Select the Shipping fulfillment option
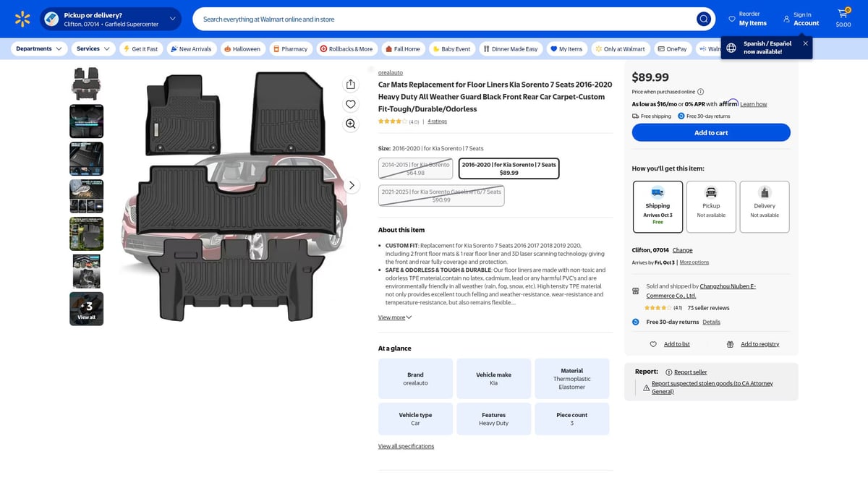This screenshot has height=488, width=868. pos(658,207)
